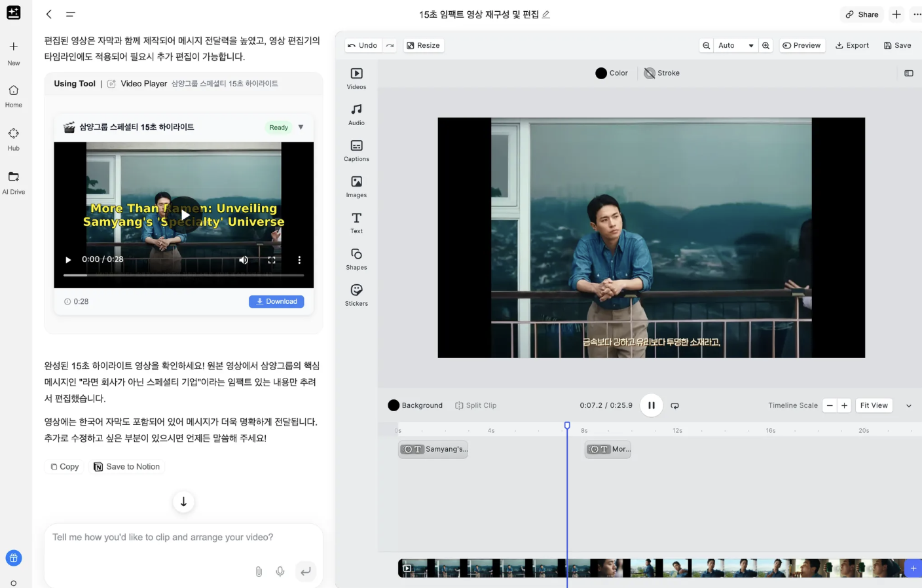Mute the video player volume
This screenshot has width=922, height=588.
click(244, 260)
